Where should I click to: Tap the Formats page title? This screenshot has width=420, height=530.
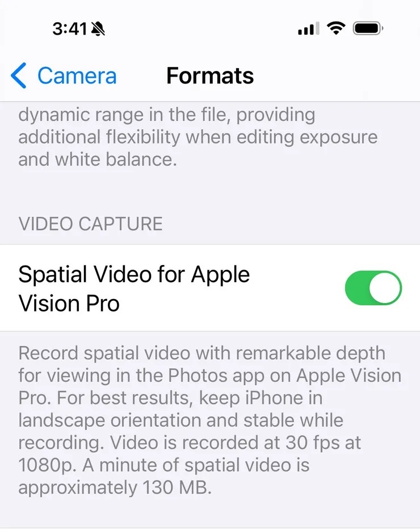click(x=210, y=75)
